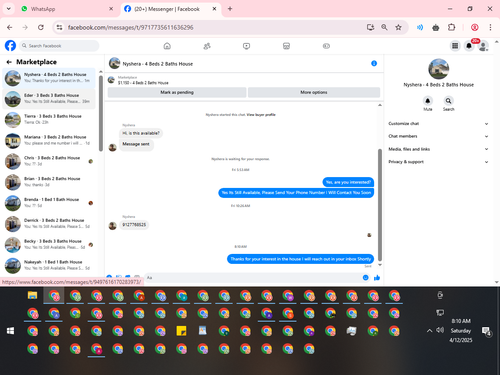Open Becky 3 Beds 3 Baths conversation
The image size is (500, 375).
(x=49, y=244)
